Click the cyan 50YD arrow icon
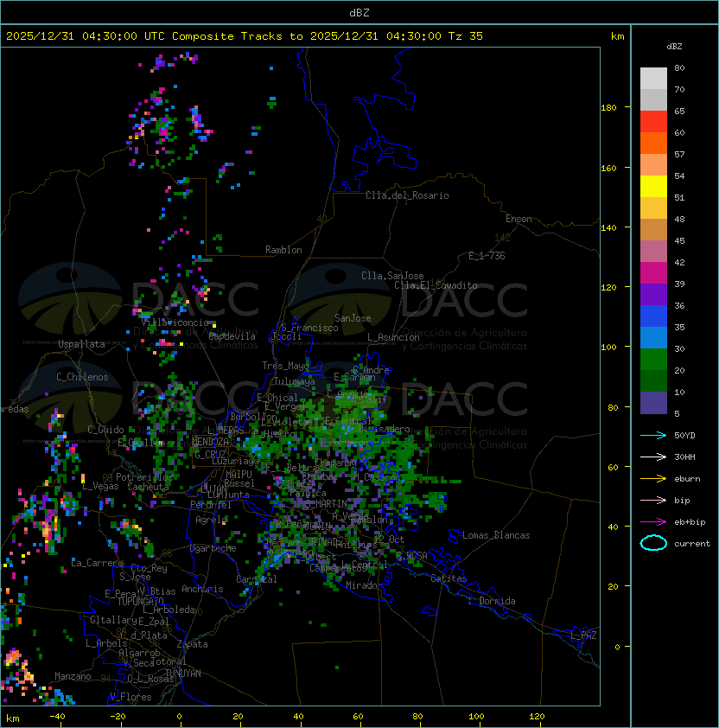This screenshot has width=719, height=728. [x=653, y=435]
